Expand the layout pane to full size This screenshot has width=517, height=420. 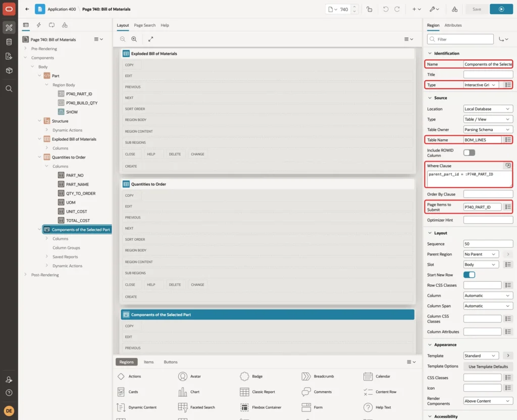pyautogui.click(x=150, y=39)
